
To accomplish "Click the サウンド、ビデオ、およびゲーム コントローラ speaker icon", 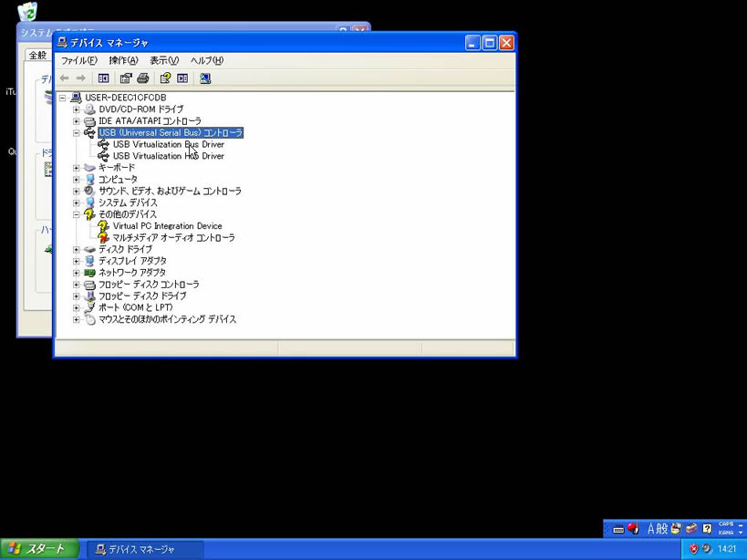I will (89, 191).
